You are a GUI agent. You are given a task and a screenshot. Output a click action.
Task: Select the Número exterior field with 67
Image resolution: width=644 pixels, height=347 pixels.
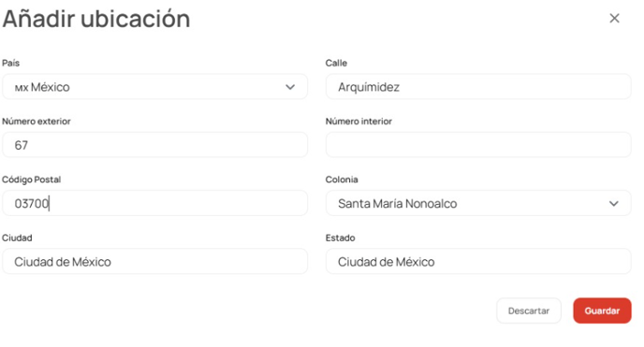pyautogui.click(x=154, y=145)
